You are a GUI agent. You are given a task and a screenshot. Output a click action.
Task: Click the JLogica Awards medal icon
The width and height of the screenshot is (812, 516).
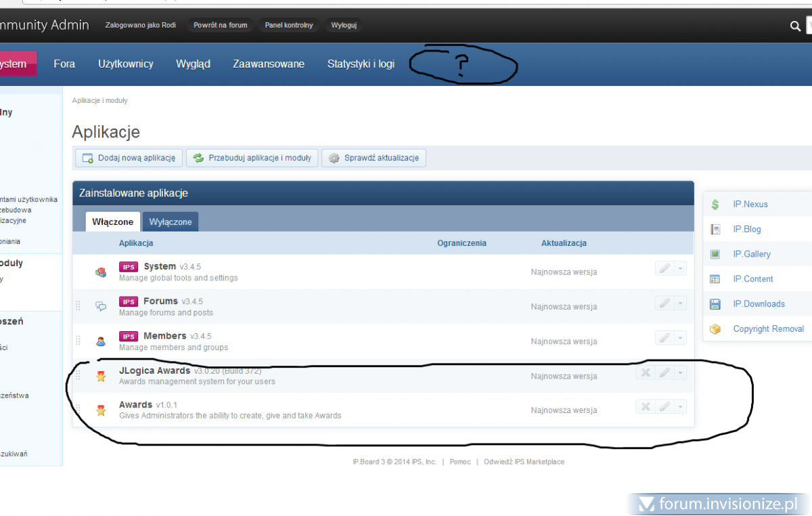[x=101, y=376]
